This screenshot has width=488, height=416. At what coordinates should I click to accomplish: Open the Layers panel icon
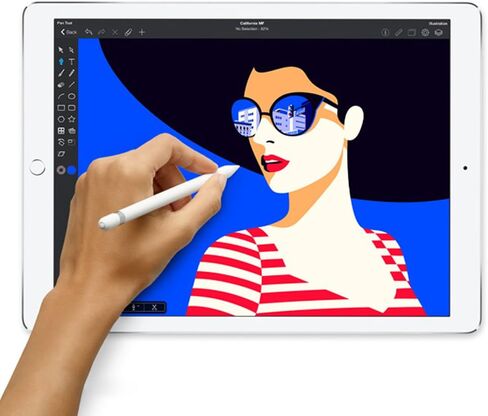pyautogui.click(x=439, y=32)
